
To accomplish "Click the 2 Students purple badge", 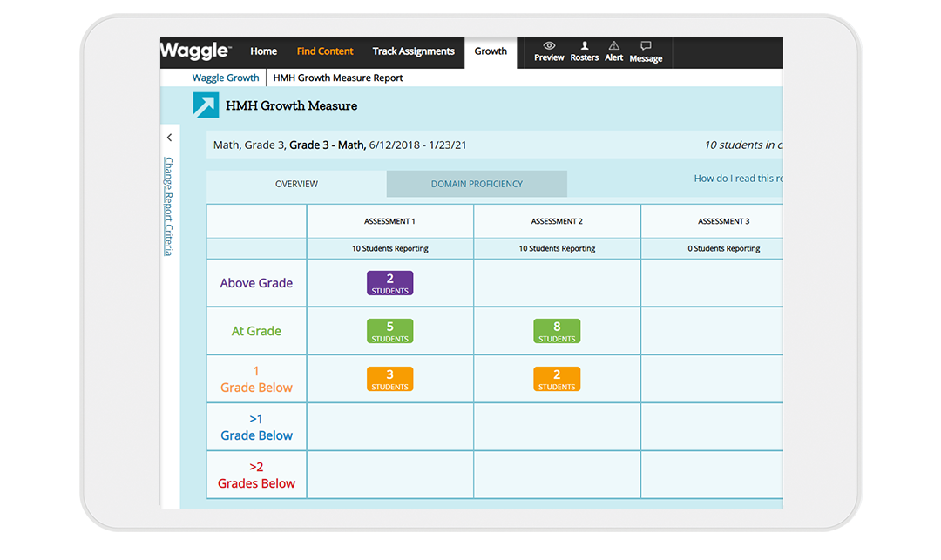I will click(389, 283).
